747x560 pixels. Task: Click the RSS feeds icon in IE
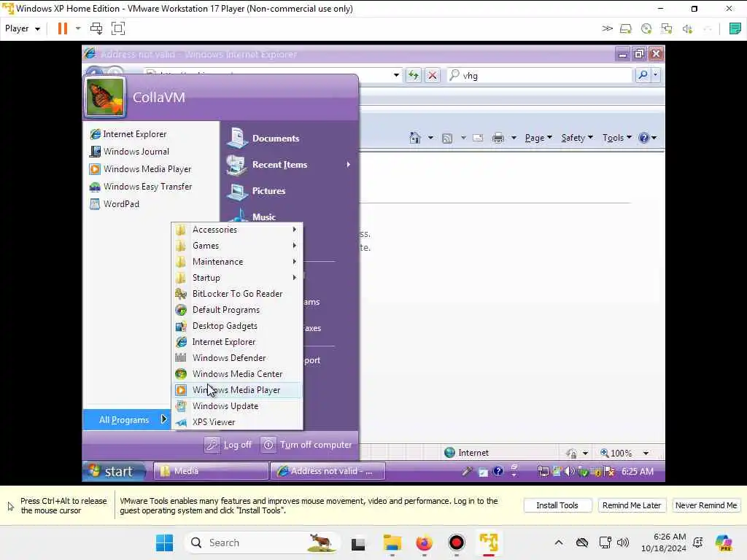point(447,138)
